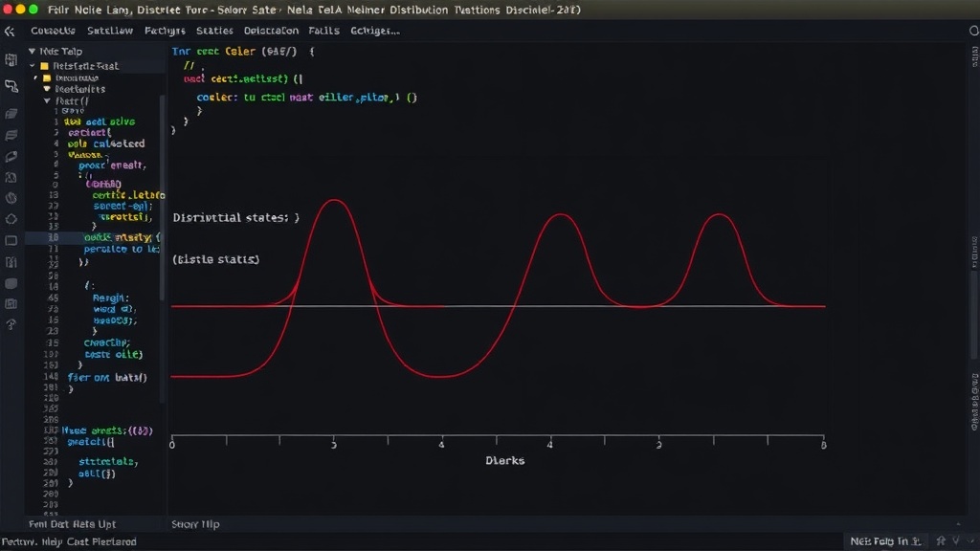The height and width of the screenshot is (551, 980).
Task: Click the 'Reragit:' code line
Action: 111,298
